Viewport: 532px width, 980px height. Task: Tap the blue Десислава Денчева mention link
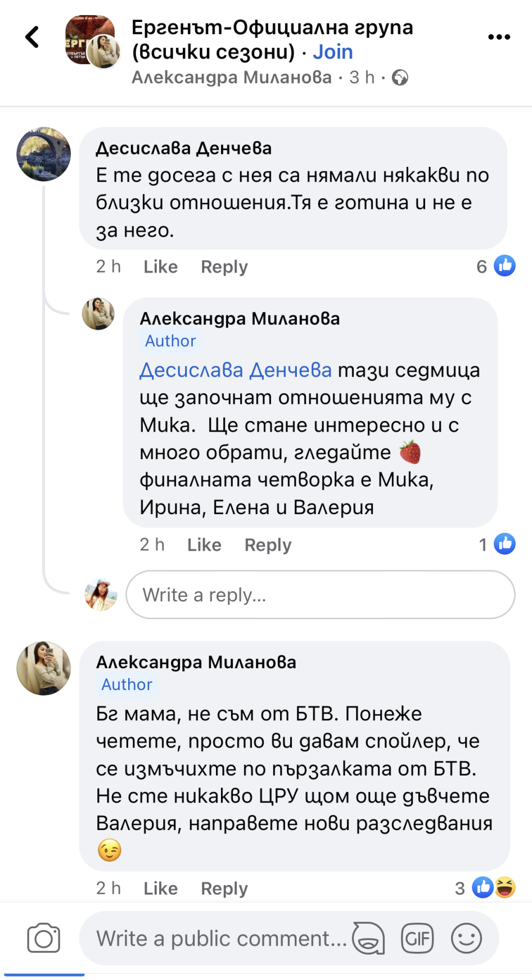tap(236, 370)
